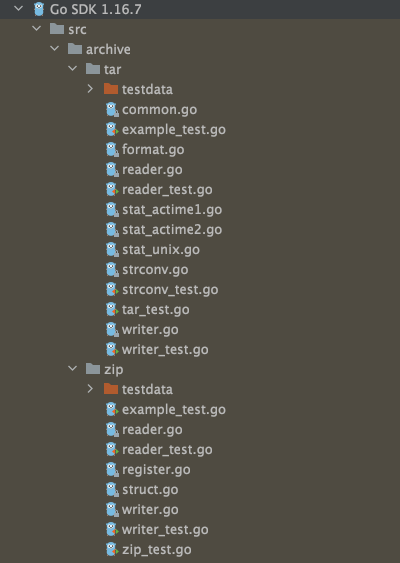Click the gray folder icon for src
The width and height of the screenshot is (400, 563).
[x=57, y=29]
